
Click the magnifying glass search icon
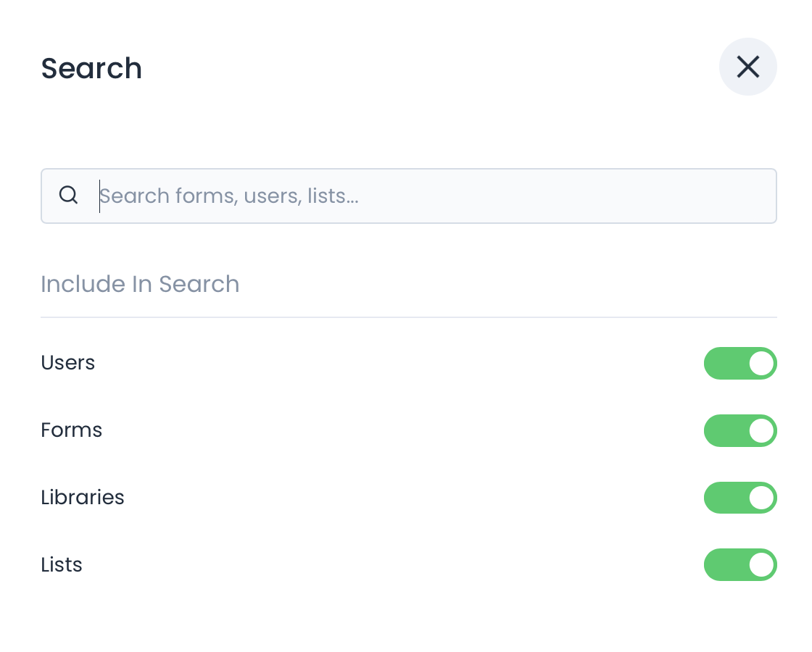coord(68,196)
